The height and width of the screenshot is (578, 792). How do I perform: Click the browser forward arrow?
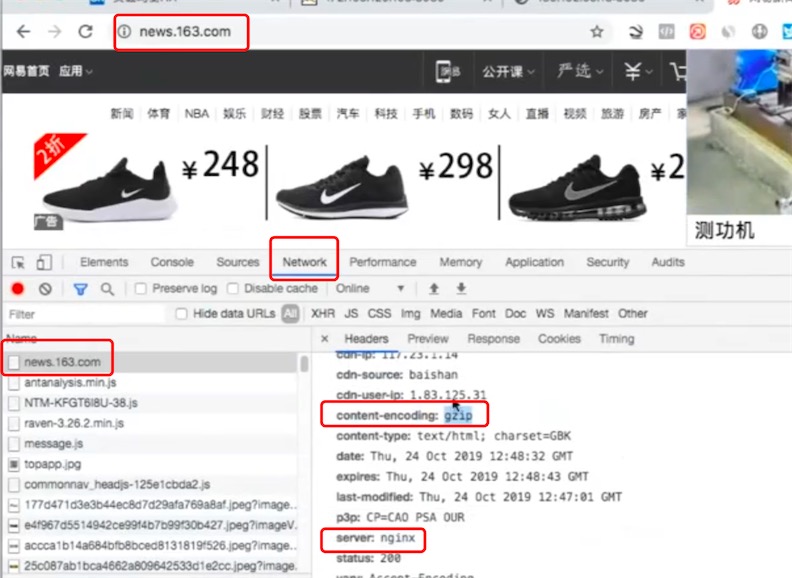pyautogui.click(x=54, y=32)
